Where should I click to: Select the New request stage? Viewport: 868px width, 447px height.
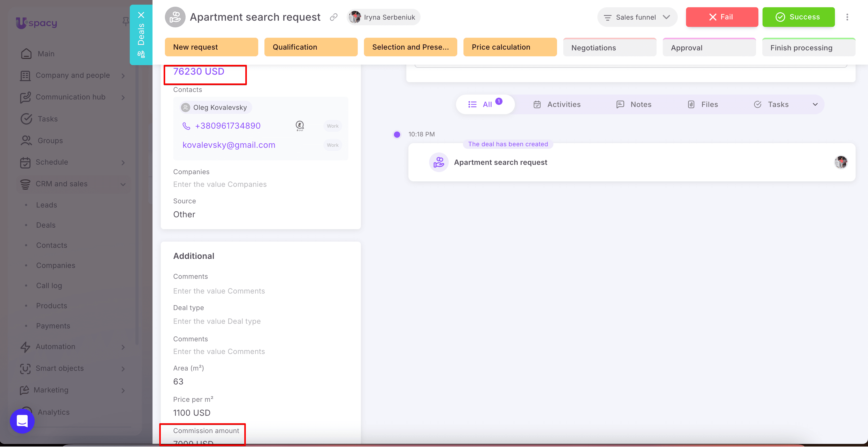tap(211, 47)
